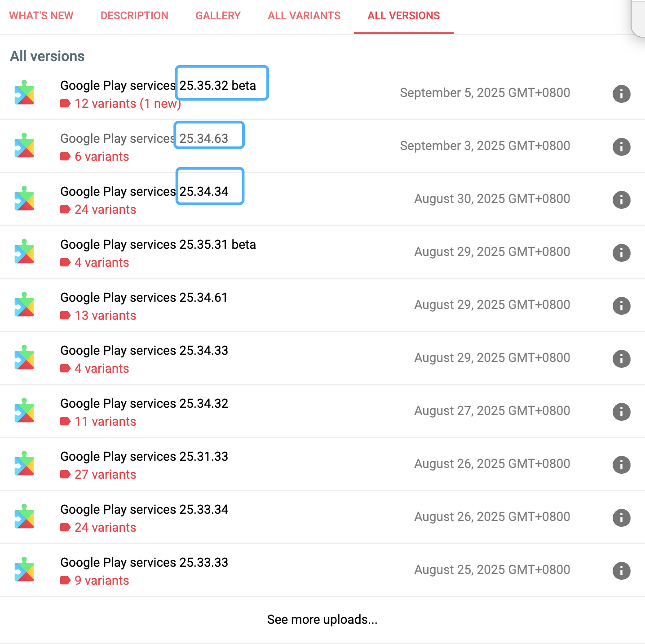Open Google Play services 25.34.63 link
Image resolution: width=645 pixels, height=644 pixels.
(x=144, y=138)
